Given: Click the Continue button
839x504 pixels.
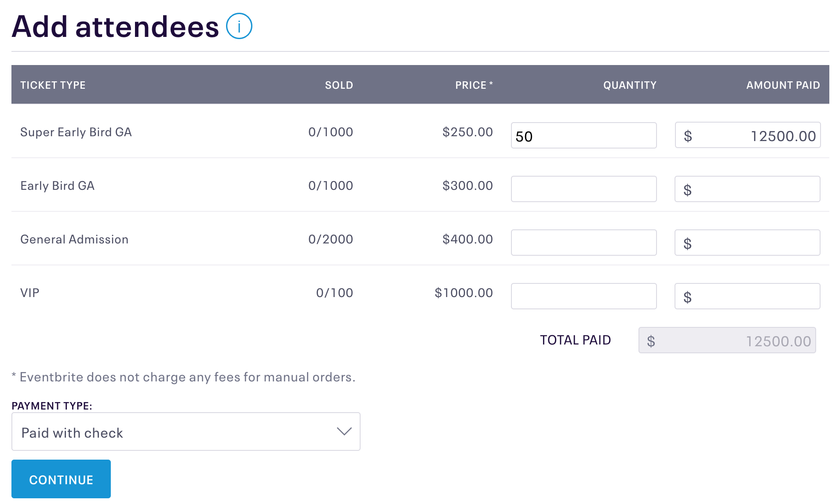Looking at the screenshot, I should coord(61,479).
